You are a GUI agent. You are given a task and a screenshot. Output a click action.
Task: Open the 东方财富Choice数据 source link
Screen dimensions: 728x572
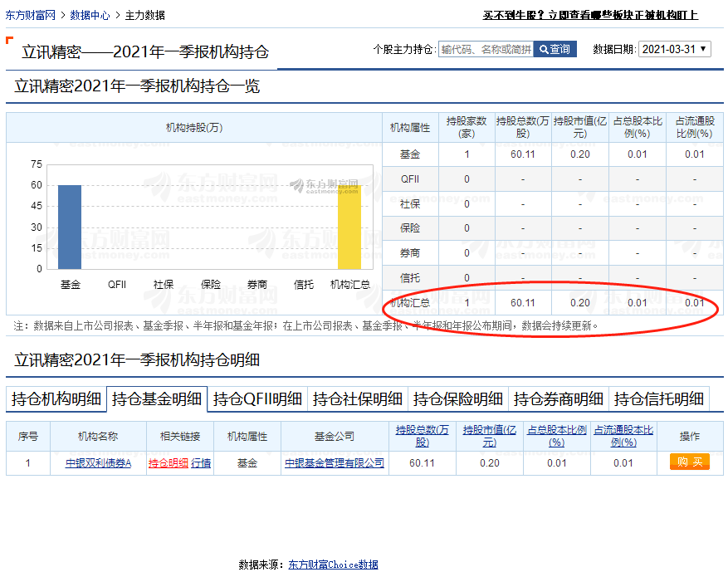coord(333,565)
